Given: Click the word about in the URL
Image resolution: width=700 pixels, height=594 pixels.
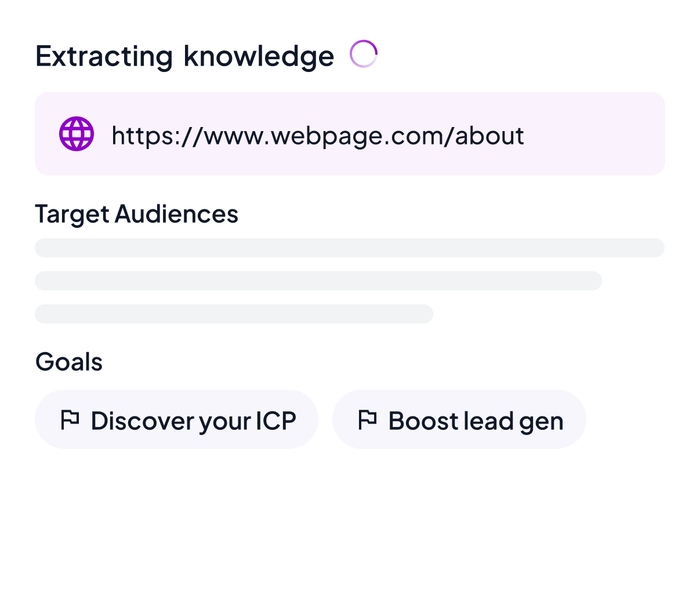Looking at the screenshot, I should point(489,136).
